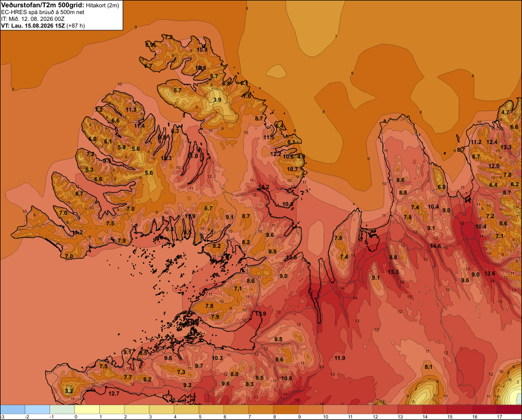The width and height of the screenshot is (522, 420).
Task: Click the darkest red legend swatch right of 17
Action: pyautogui.click(x=509, y=409)
